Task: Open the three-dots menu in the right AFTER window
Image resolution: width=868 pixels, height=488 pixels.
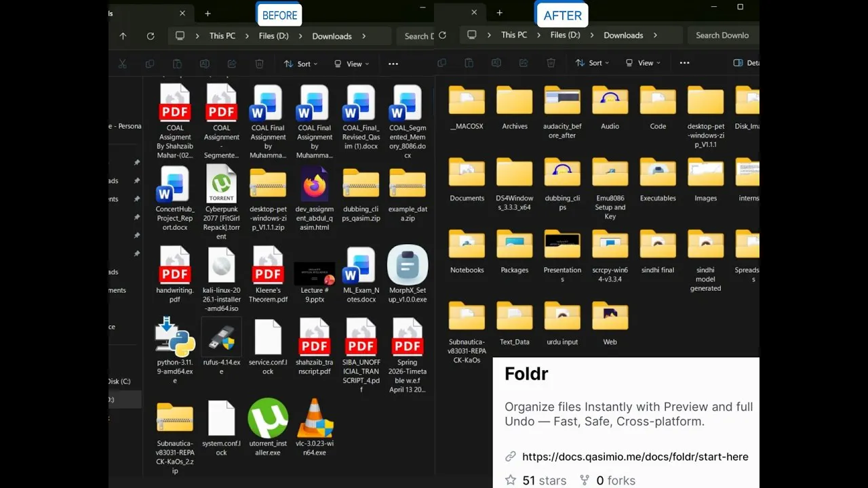Action: [685, 63]
